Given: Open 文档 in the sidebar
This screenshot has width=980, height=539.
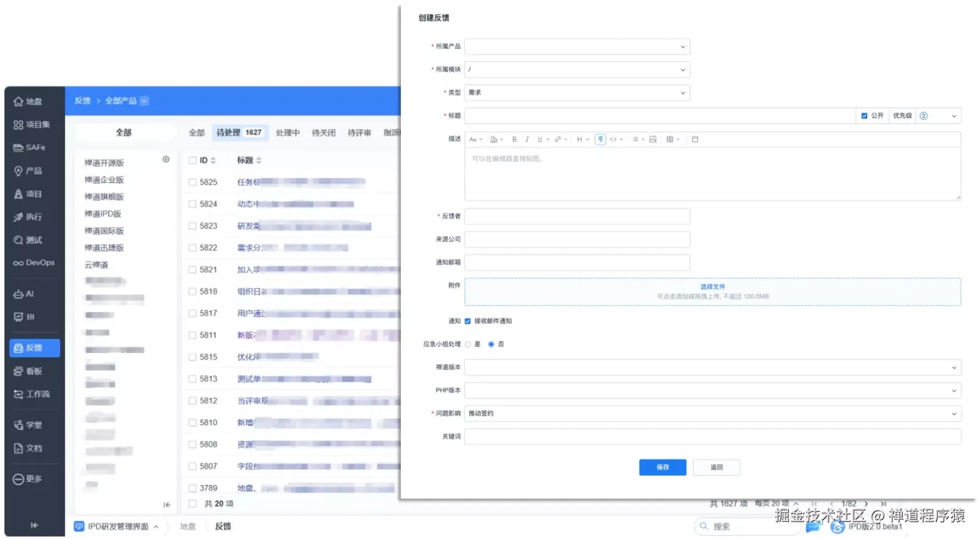Looking at the screenshot, I should point(28,448).
